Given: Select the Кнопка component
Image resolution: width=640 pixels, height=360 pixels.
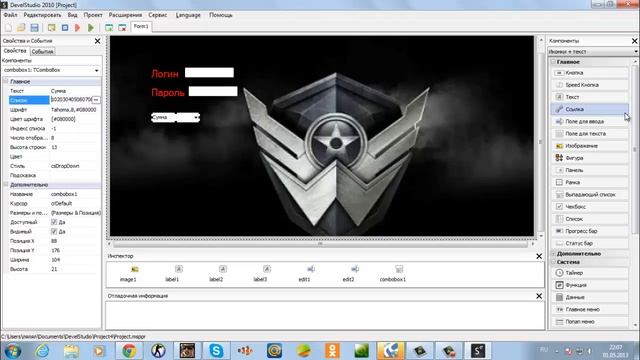Looking at the screenshot, I should (x=590, y=73).
